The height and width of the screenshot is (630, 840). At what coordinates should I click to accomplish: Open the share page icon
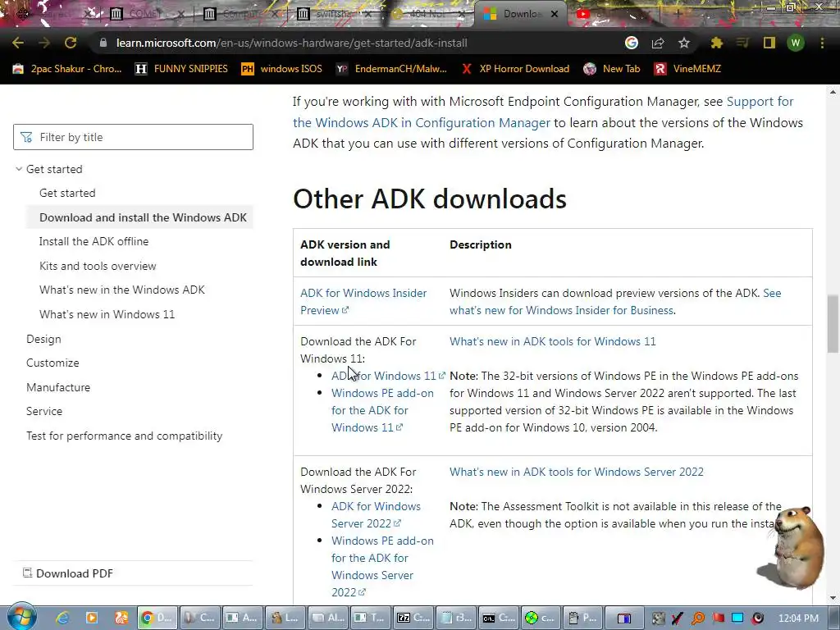(658, 43)
